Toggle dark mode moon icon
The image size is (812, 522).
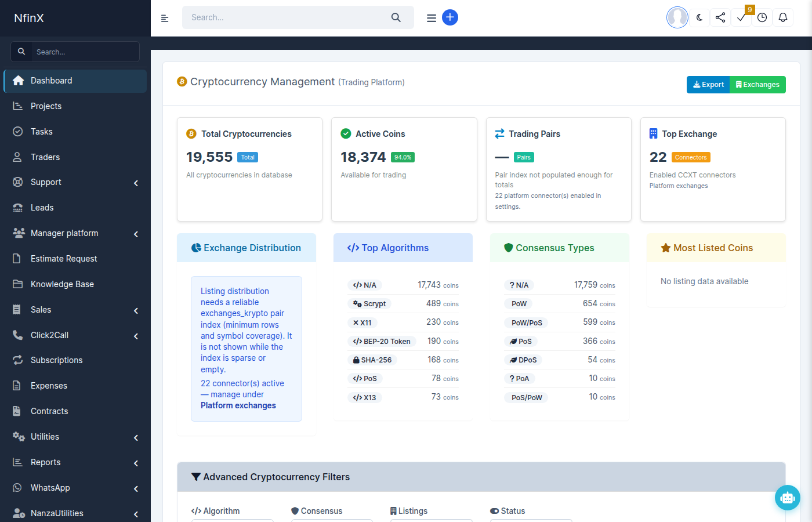click(x=699, y=17)
